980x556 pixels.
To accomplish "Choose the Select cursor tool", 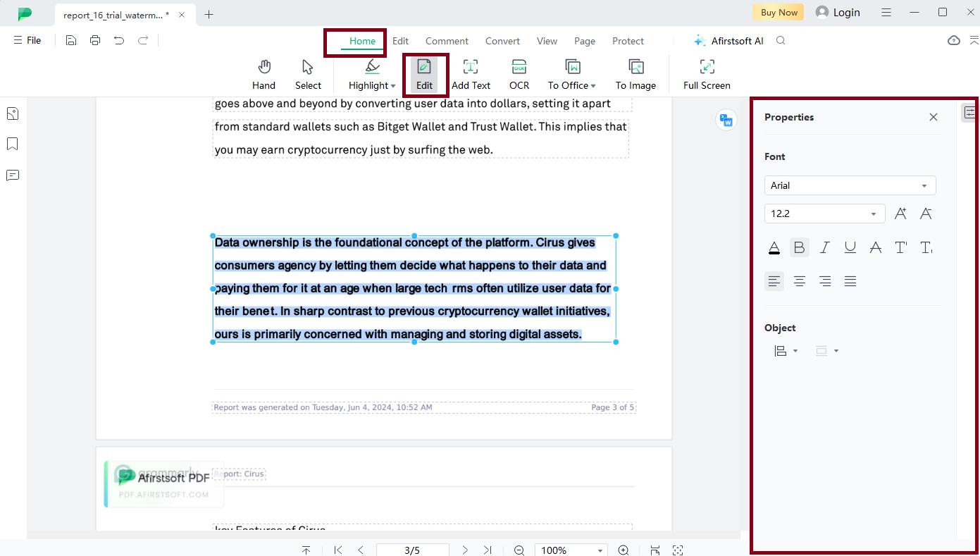I will pyautogui.click(x=308, y=75).
